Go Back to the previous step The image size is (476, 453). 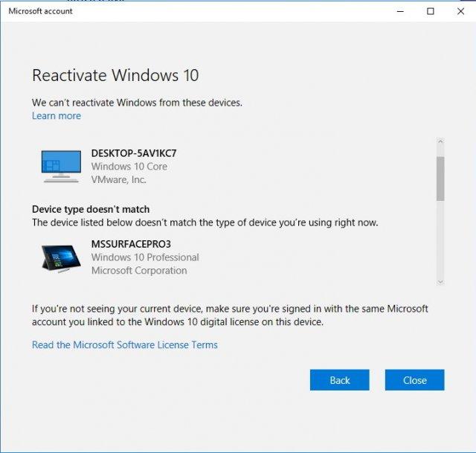click(340, 380)
